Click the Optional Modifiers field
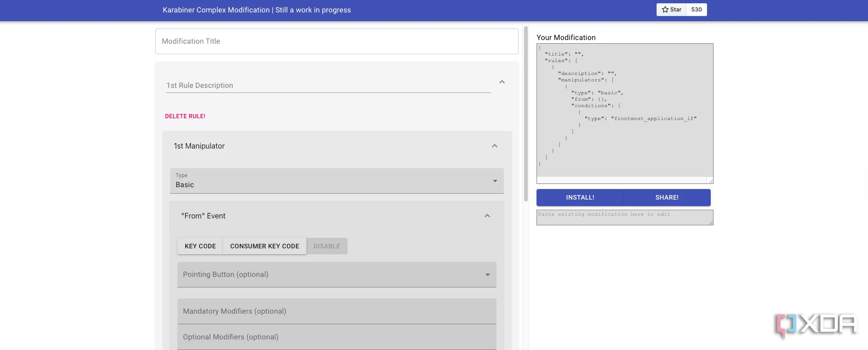The image size is (868, 350). (337, 337)
